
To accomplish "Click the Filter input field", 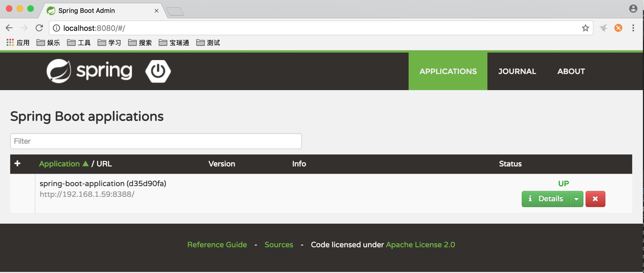I will point(156,141).
